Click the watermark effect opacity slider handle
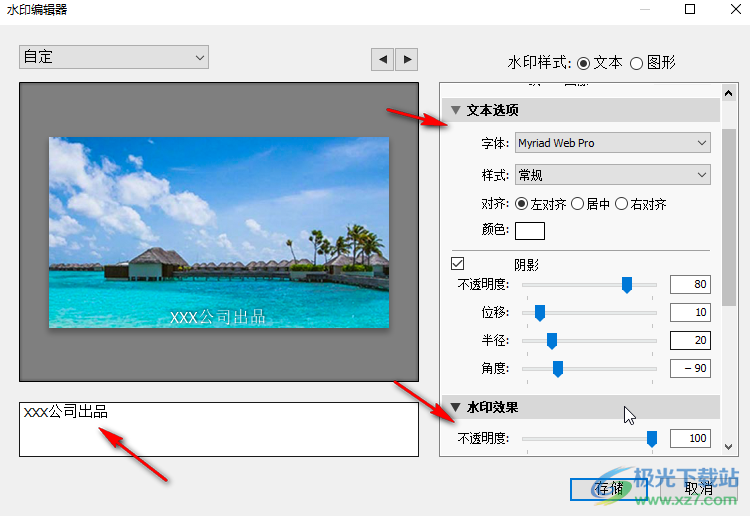750x516 pixels. pos(651,439)
